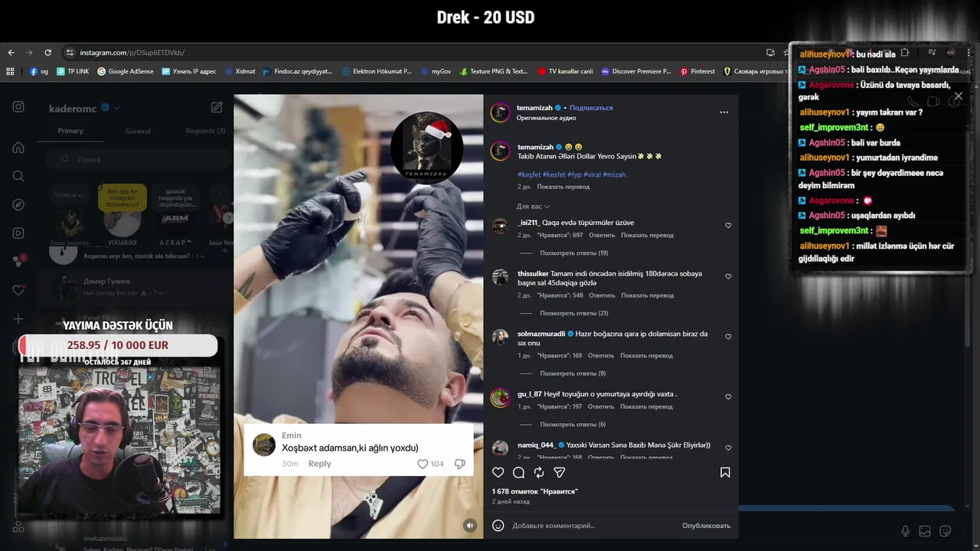980x551 pixels.
Task: Open the TP LINK bookmark
Action: [x=73, y=71]
